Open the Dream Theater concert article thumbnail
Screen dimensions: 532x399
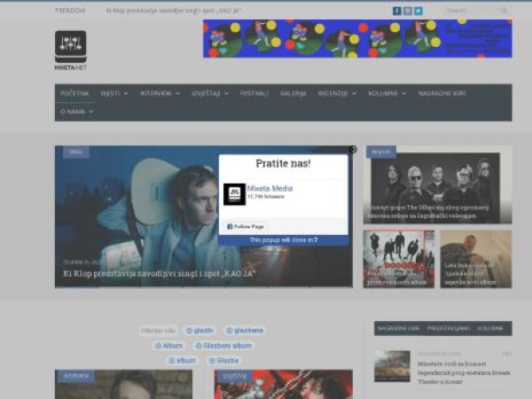pos(392,366)
